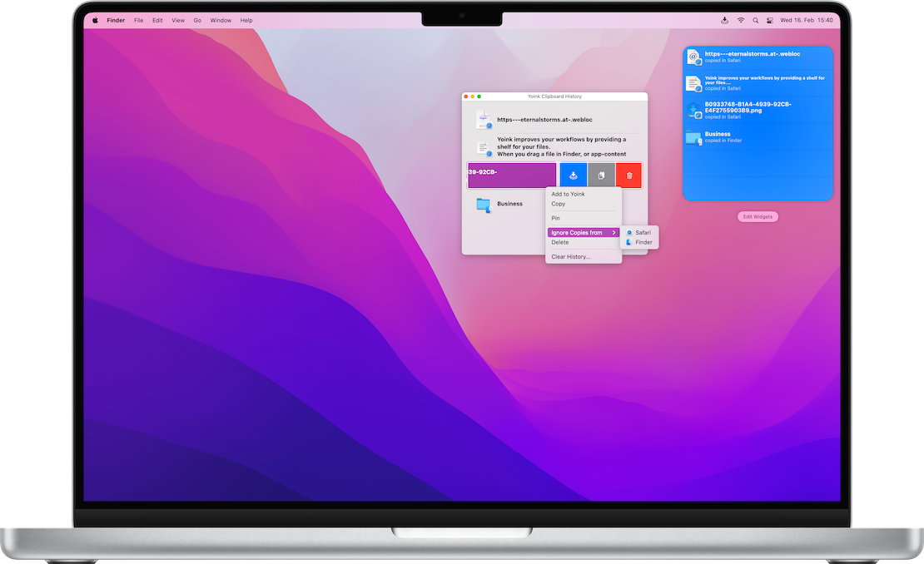
Task: Choose Add to Yoink in context menu
Action: click(x=568, y=194)
